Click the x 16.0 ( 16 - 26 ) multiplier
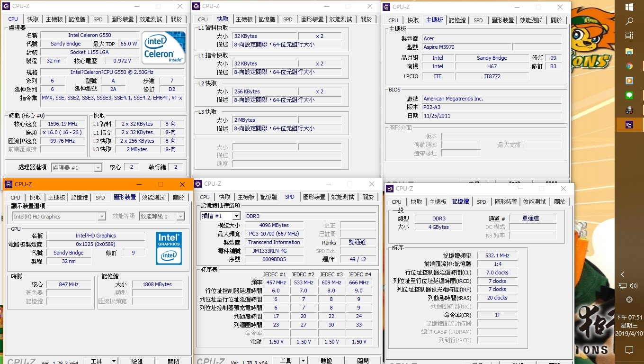644x364 pixels. tap(63, 132)
